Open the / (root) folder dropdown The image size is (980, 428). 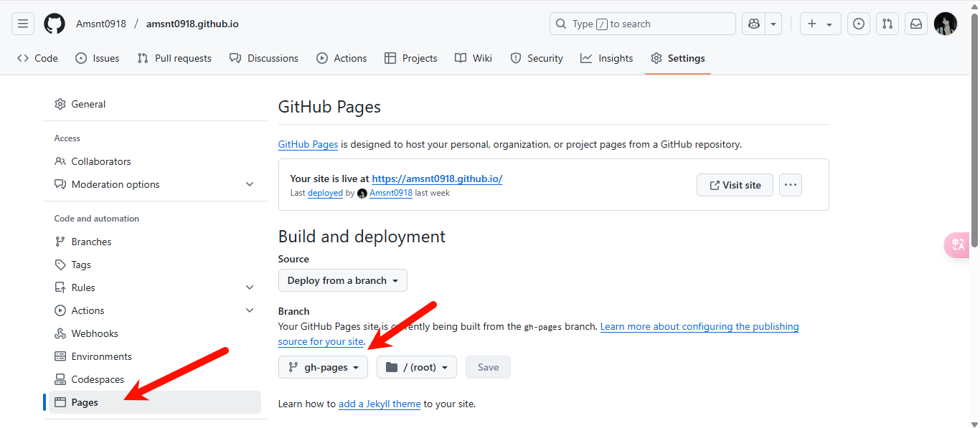tap(417, 367)
